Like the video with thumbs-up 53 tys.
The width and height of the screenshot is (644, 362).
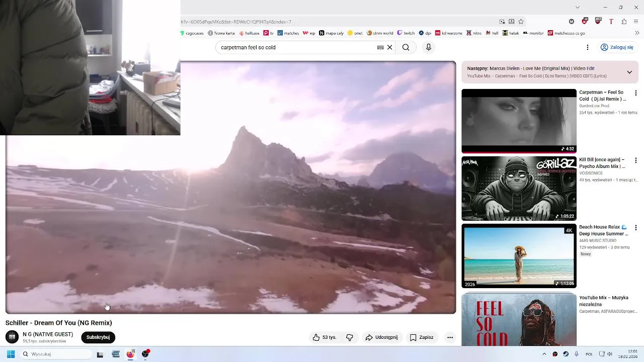coord(324,337)
